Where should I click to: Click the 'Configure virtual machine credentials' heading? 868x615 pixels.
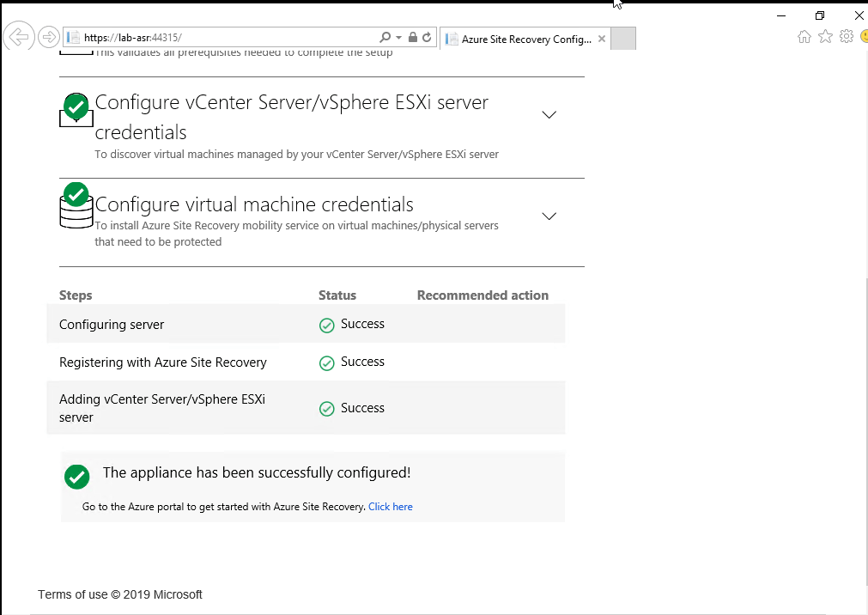254,204
